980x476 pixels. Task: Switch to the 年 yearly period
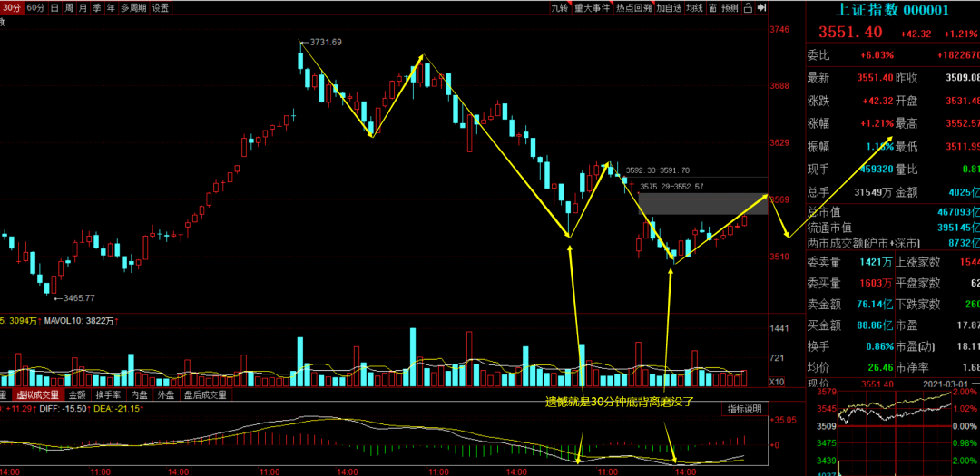[x=109, y=7]
